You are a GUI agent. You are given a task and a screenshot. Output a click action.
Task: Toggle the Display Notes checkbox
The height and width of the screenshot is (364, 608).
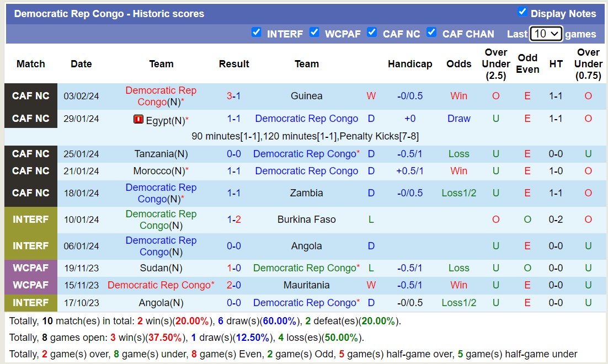click(522, 12)
